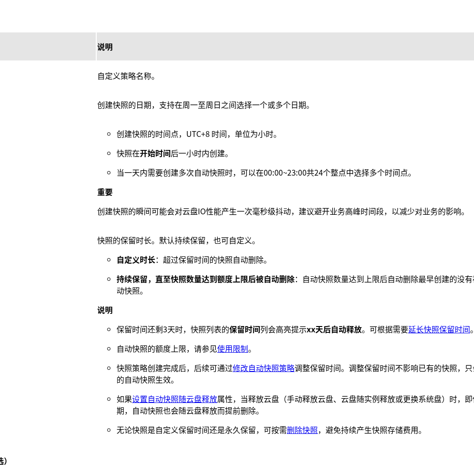The width and height of the screenshot is (474, 476).
Task: Click the bullet about 00:00~23:00共24个整点
Action: (264, 173)
